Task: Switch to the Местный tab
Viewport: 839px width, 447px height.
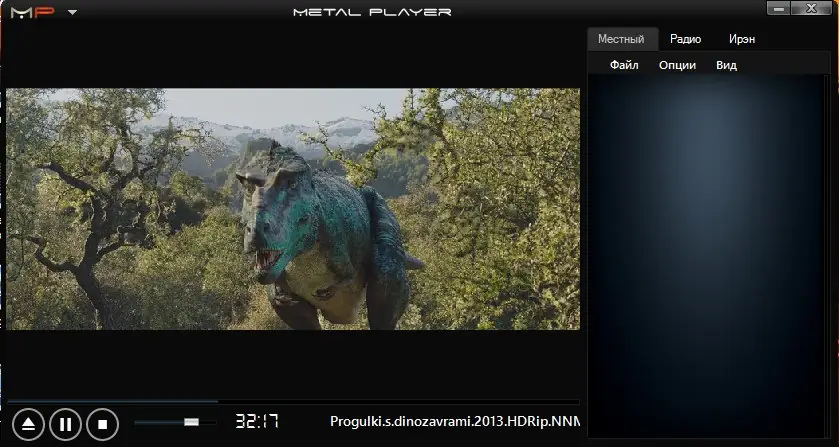Action: pyautogui.click(x=621, y=39)
